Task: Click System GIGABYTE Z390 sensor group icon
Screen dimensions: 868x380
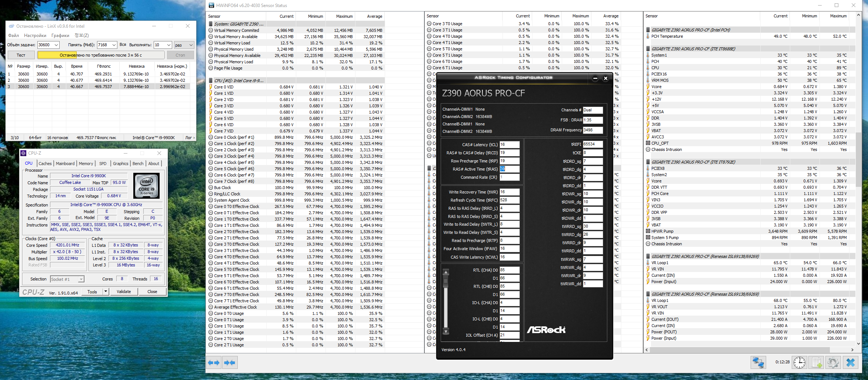Action: click(x=211, y=24)
